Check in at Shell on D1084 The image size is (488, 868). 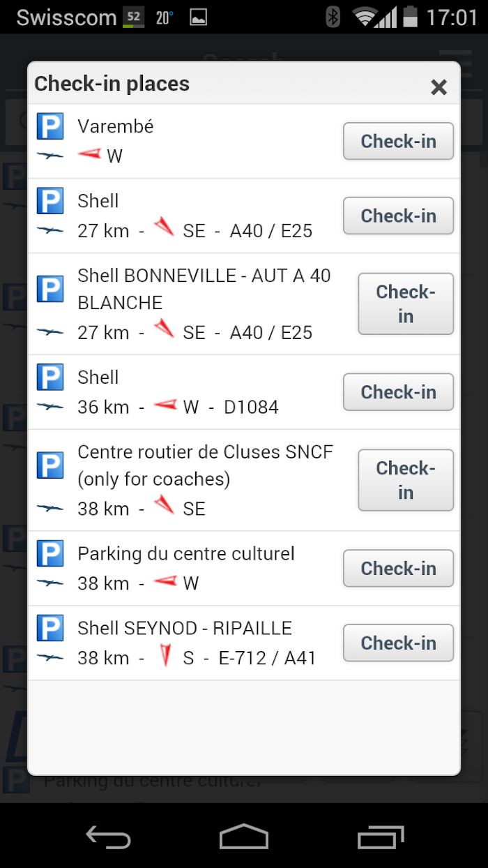pos(398,392)
